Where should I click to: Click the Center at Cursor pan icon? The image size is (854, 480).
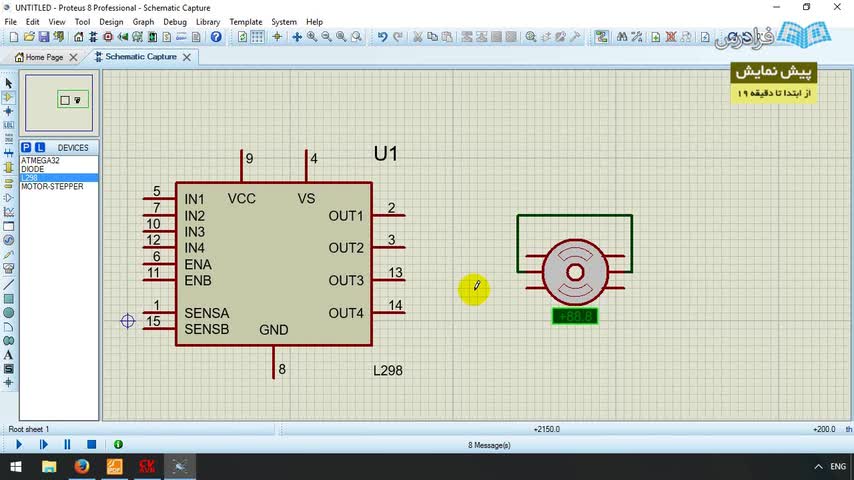[x=297, y=37]
